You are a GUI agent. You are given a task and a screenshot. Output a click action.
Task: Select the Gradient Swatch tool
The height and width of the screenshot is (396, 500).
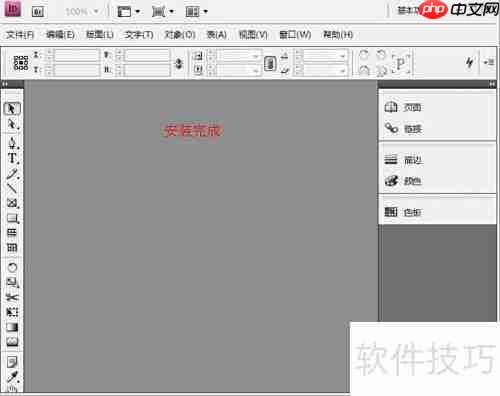tap(12, 327)
